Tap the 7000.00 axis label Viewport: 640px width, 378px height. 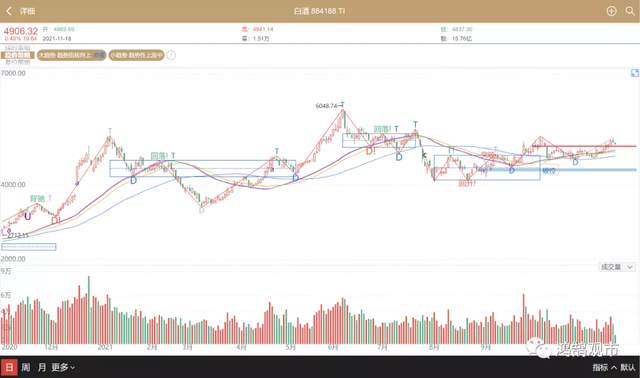coord(13,73)
